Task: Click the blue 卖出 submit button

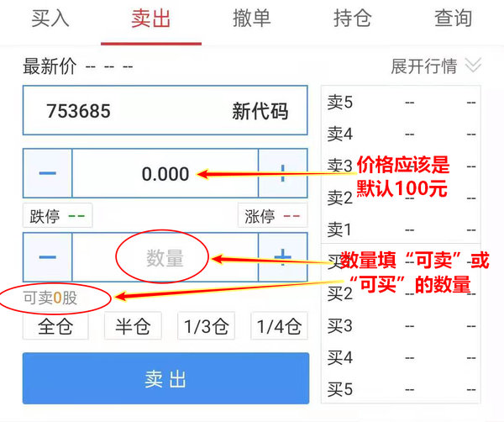Action: click(x=165, y=378)
